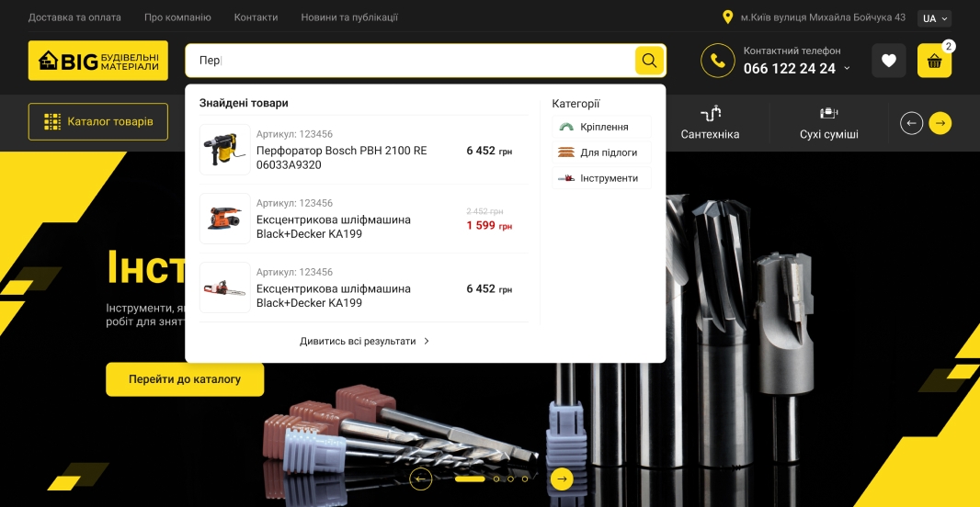
Task: Click Дивитись всі результати link
Action: pyautogui.click(x=364, y=341)
